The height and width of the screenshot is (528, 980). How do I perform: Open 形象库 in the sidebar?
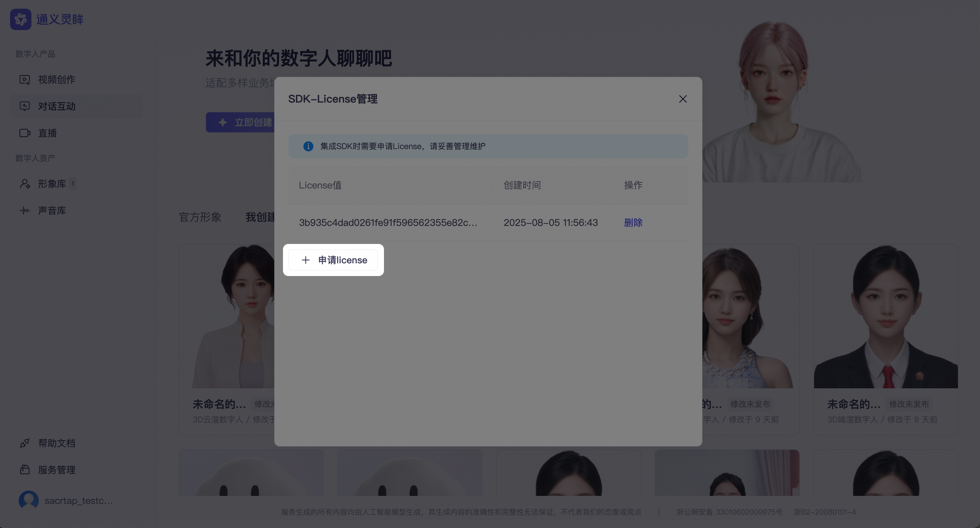point(76,184)
